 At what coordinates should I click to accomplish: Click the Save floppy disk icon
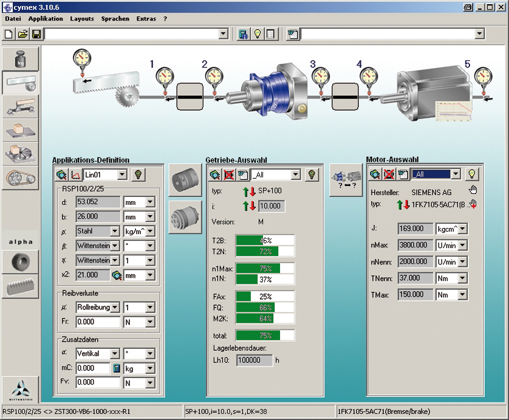coord(36,34)
